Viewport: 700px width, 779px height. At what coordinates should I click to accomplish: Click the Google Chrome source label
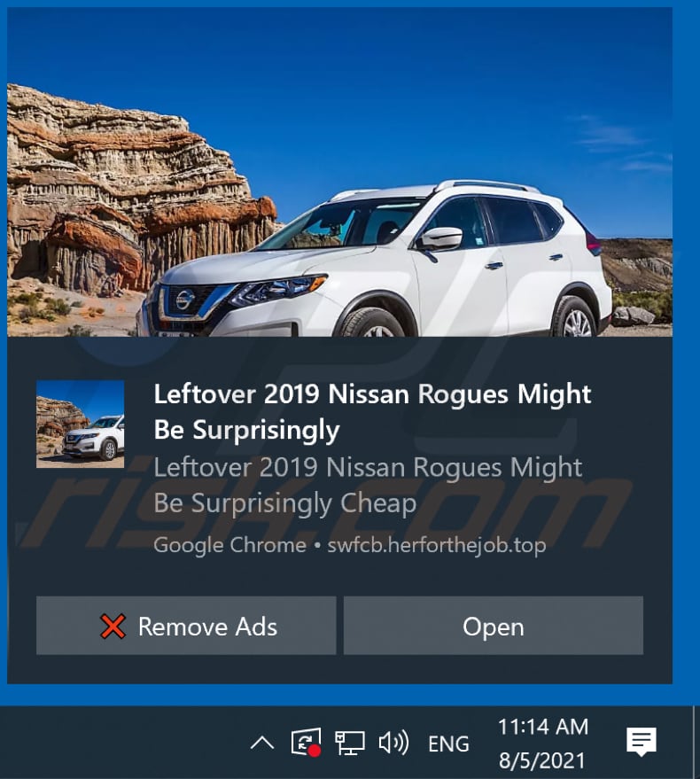pos(230,546)
